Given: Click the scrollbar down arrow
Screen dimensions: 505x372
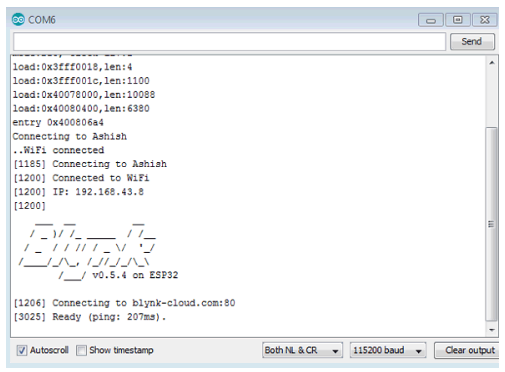Looking at the screenshot, I should (x=492, y=330).
